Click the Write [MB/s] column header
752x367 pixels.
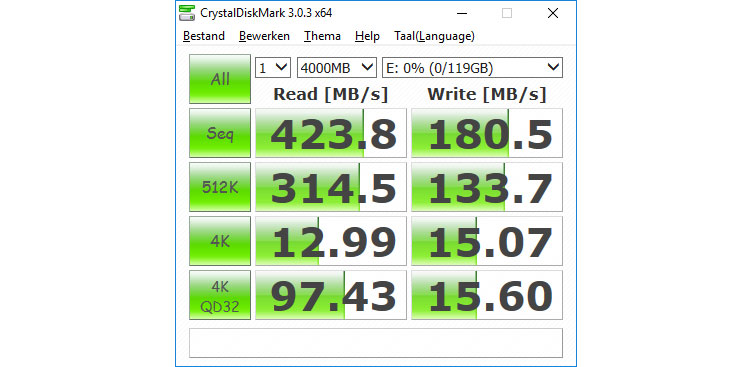tap(487, 95)
